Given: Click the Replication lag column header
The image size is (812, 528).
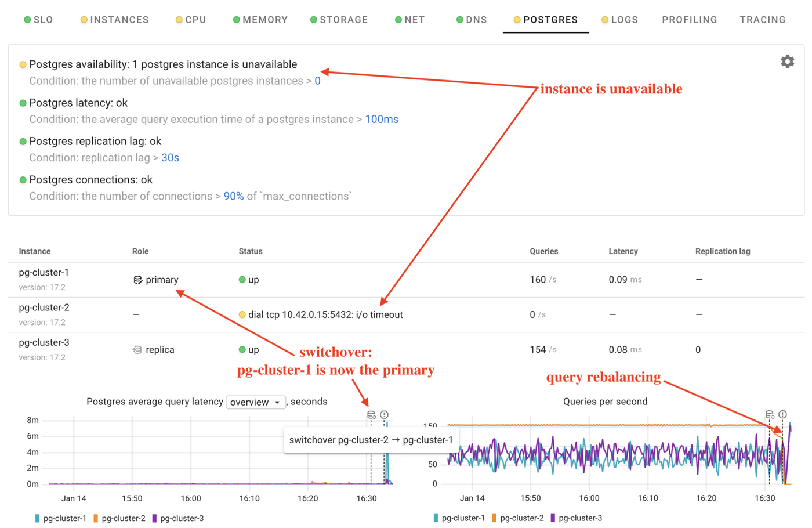Looking at the screenshot, I should tap(722, 251).
